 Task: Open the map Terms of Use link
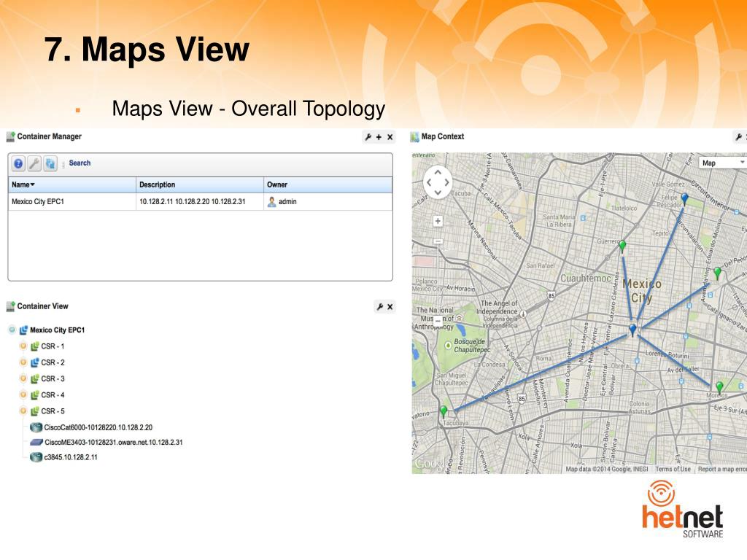pyautogui.click(x=673, y=469)
